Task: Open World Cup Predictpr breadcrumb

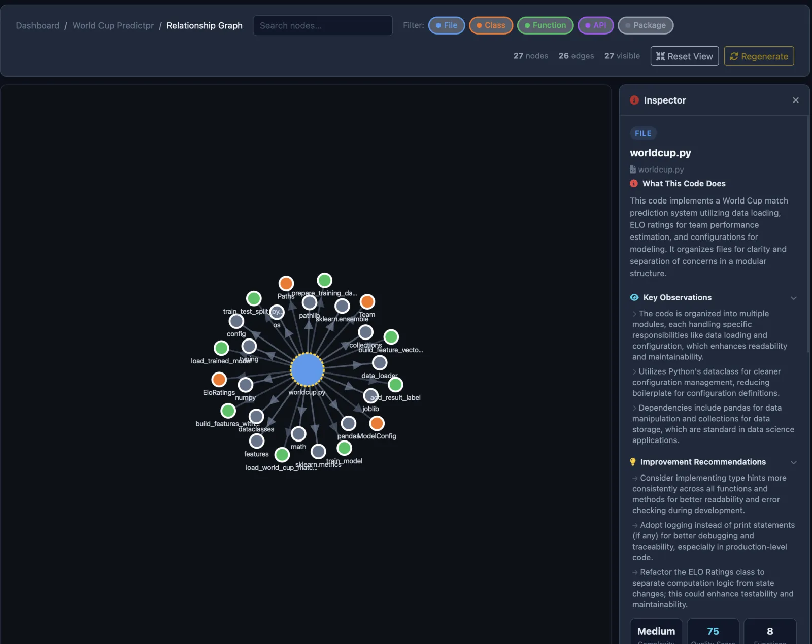Action: (113, 25)
